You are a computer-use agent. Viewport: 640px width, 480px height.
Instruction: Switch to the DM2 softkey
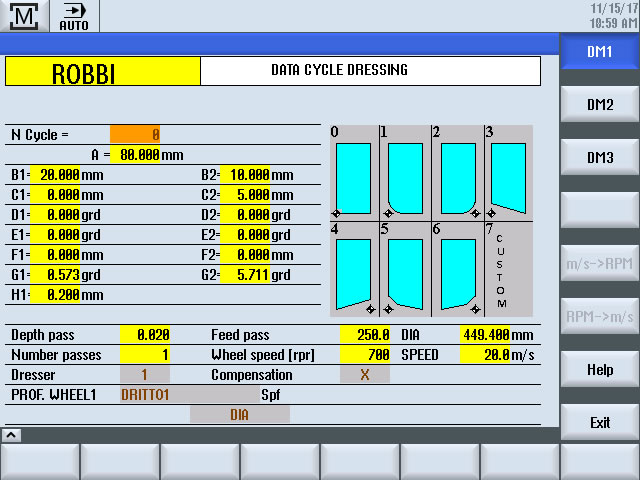tap(599, 104)
